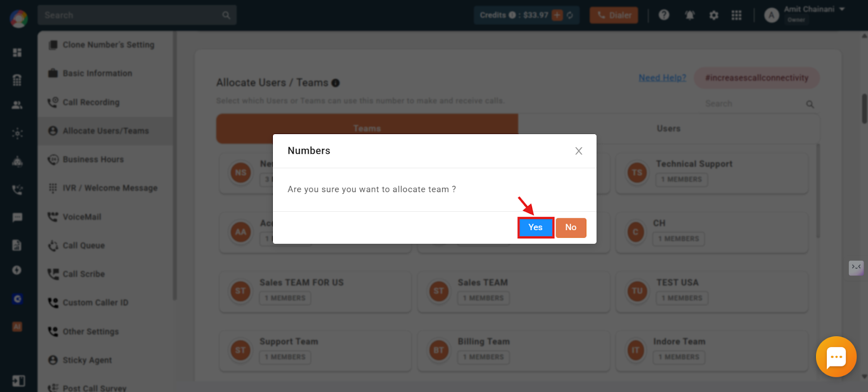Image resolution: width=868 pixels, height=392 pixels.
Task: Open the Need Help? link
Action: 662,78
